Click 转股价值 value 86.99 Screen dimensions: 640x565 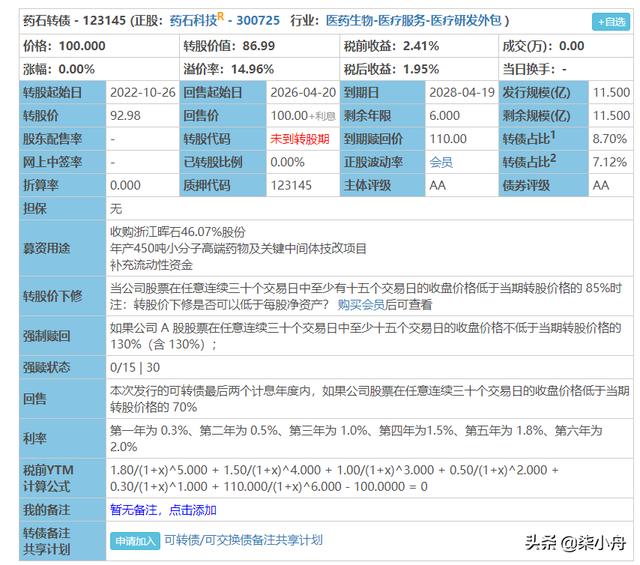tap(258, 46)
